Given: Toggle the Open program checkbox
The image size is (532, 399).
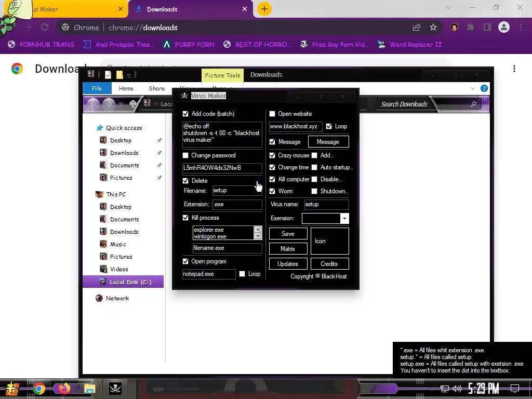Looking at the screenshot, I should point(185,261).
